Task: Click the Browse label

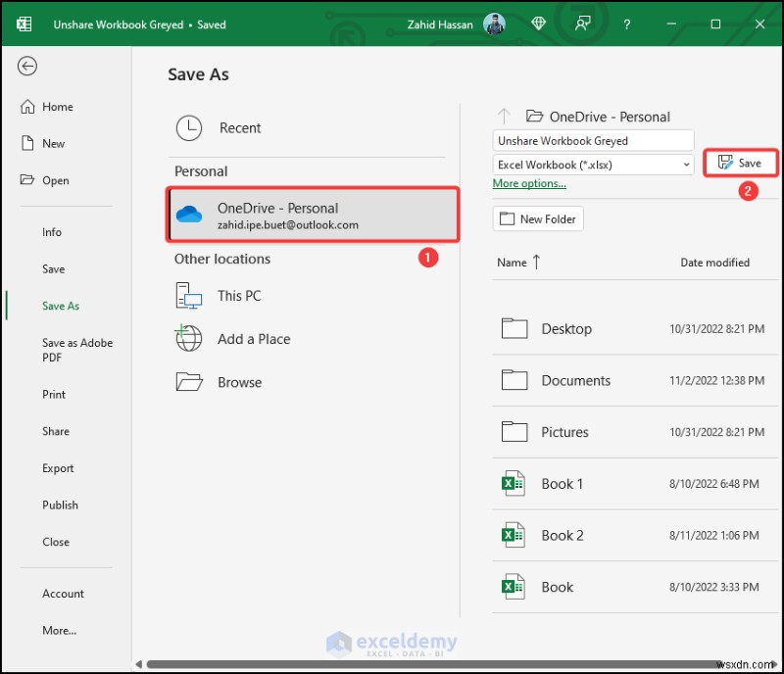Action: pos(239,382)
